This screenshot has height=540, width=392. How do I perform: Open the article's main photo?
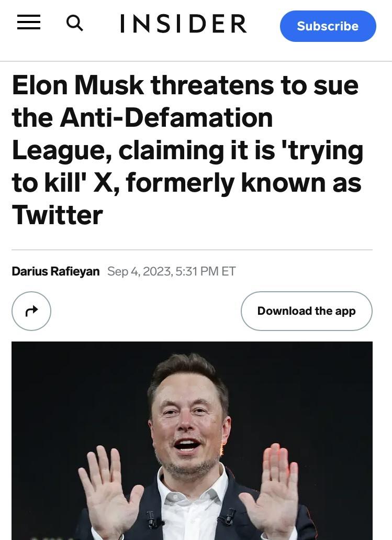[192, 440]
